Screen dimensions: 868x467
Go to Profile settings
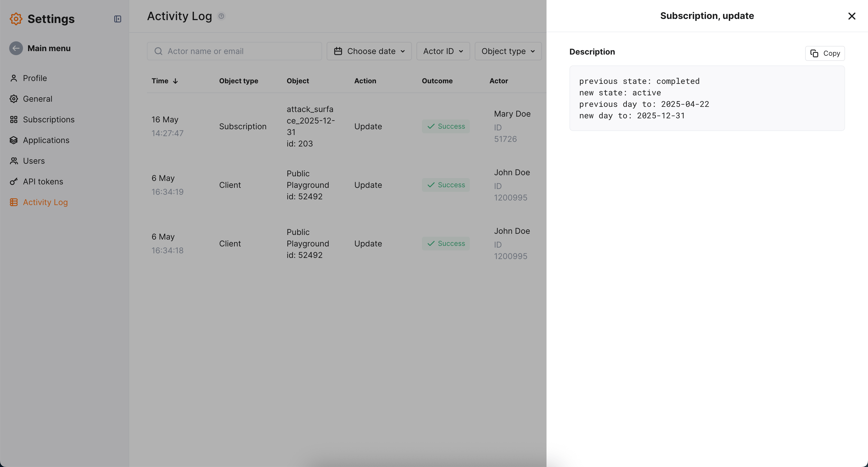[35, 78]
